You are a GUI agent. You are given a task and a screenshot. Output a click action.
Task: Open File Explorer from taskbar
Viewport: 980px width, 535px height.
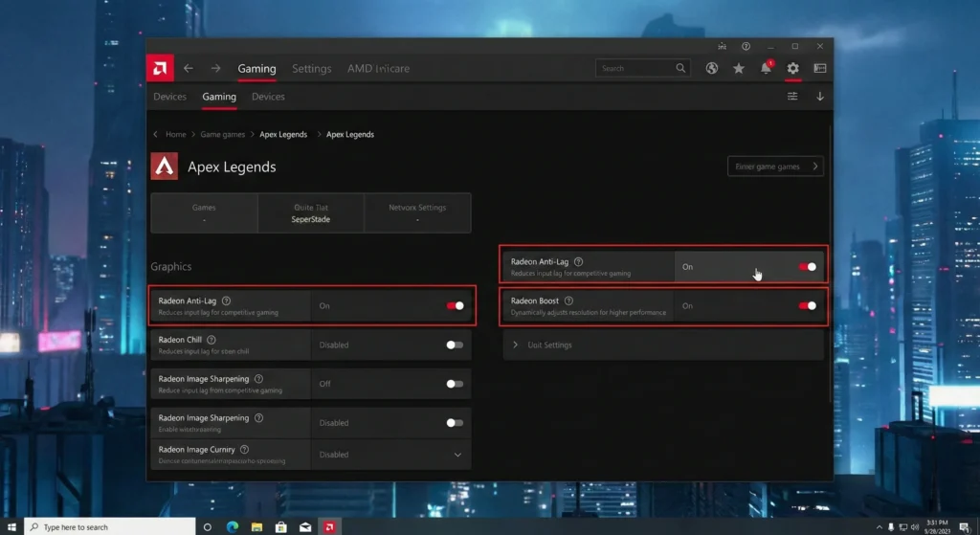(256, 527)
